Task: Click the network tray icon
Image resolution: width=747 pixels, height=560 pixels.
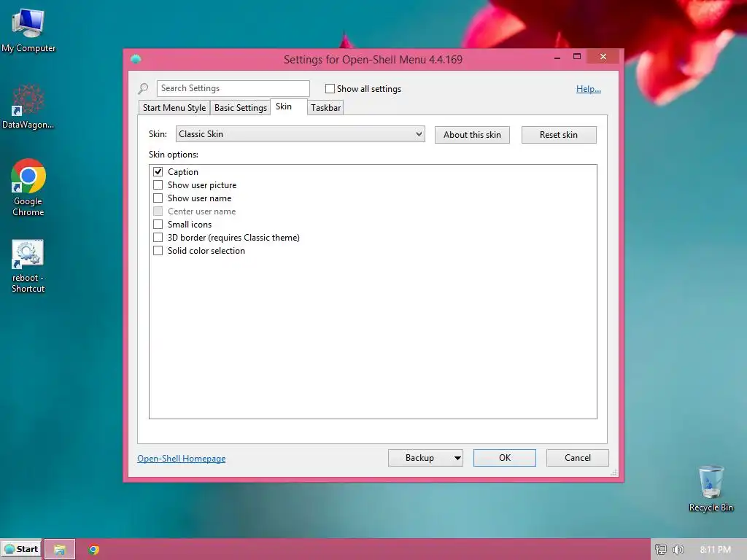Action: [660, 550]
